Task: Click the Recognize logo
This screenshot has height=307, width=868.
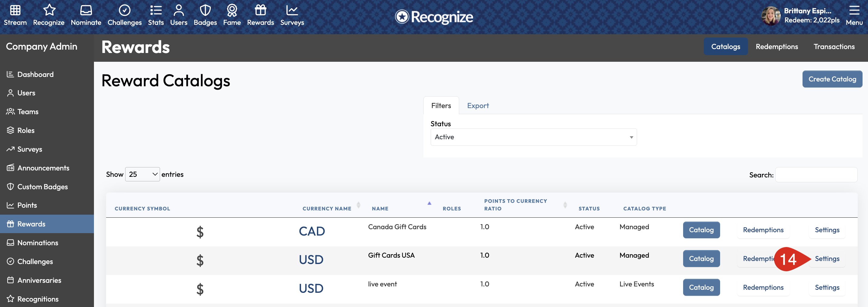Action: tap(434, 17)
